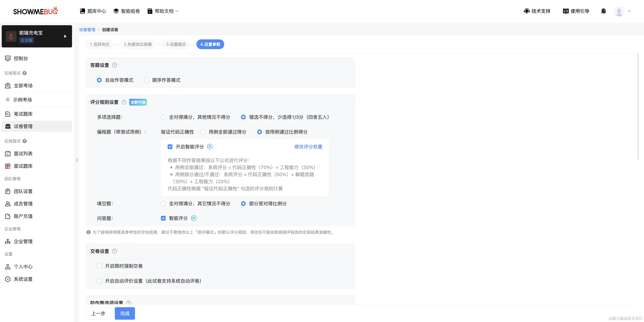Image resolution: width=644 pixels, height=322 pixels.
Task: Click the 在线笔试 question mark icon
Action: 24,73
